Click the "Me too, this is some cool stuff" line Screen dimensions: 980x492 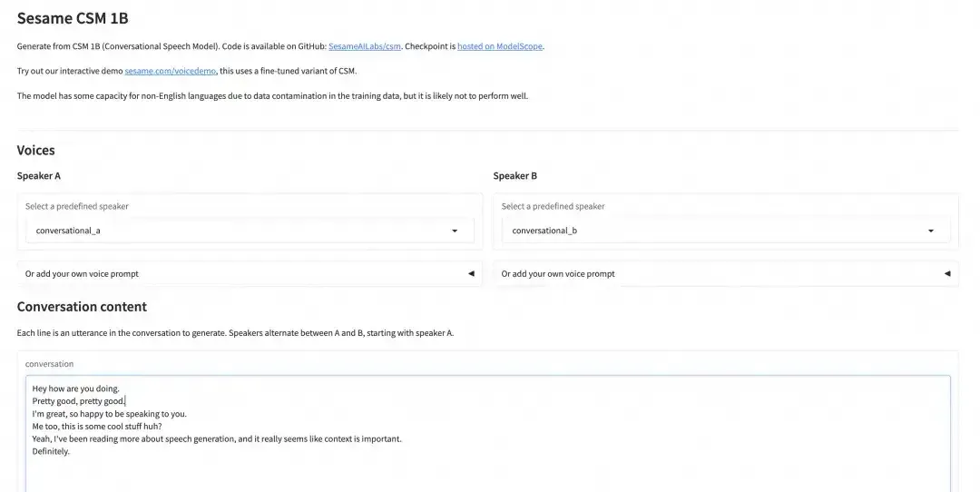pyautogui.click(x=96, y=426)
